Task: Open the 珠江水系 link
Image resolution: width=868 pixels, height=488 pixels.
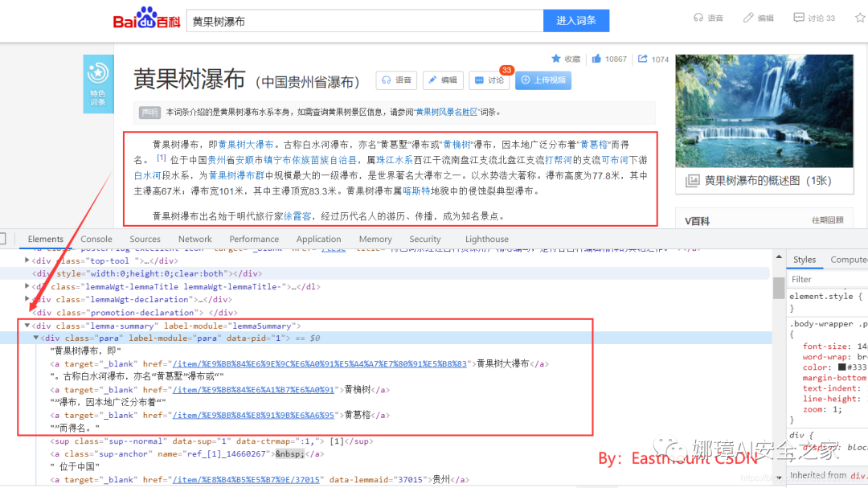Action: (x=394, y=160)
